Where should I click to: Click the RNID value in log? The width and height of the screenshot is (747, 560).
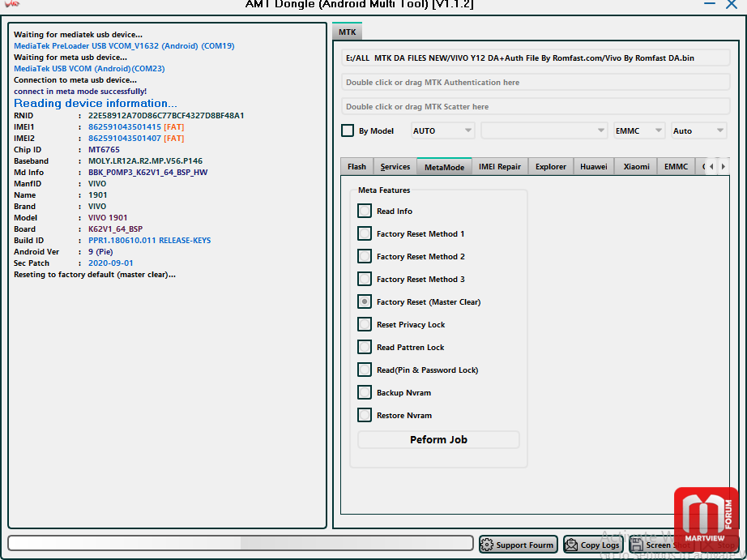click(166, 115)
